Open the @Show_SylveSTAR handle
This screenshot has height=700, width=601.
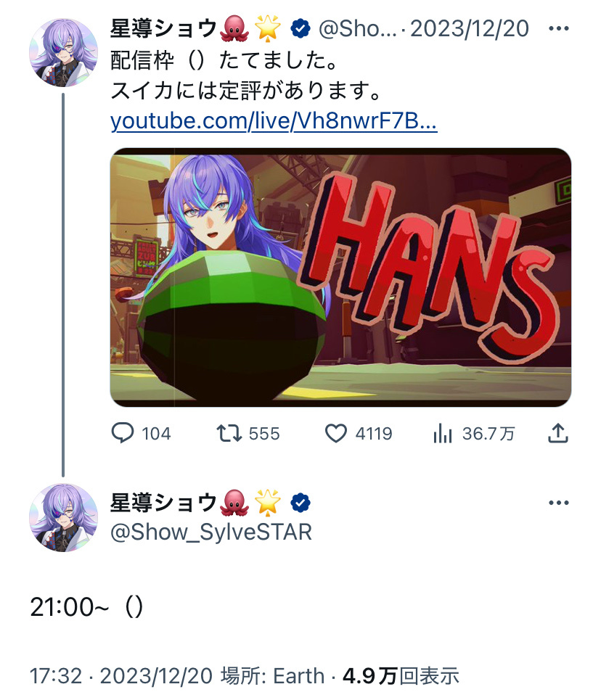coord(211,532)
